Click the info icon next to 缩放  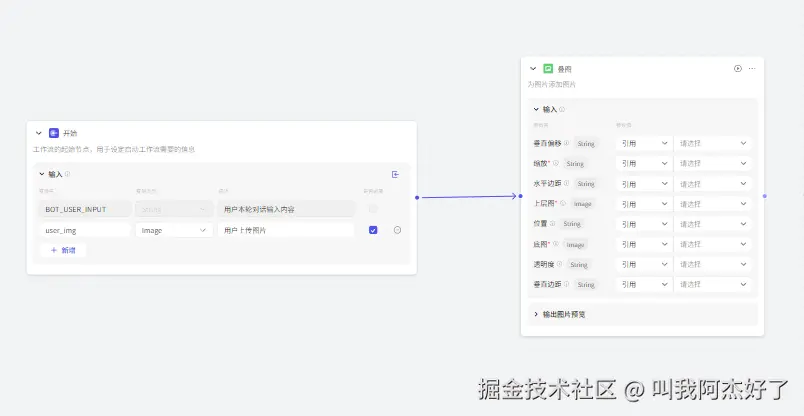click(555, 163)
